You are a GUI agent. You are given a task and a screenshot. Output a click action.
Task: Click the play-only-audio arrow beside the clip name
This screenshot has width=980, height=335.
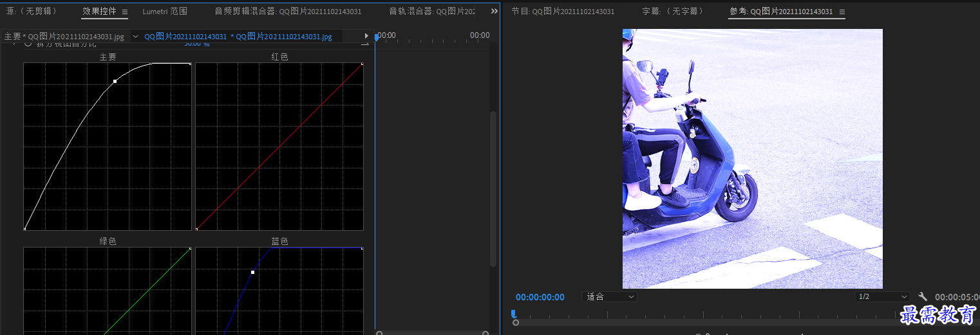366,36
